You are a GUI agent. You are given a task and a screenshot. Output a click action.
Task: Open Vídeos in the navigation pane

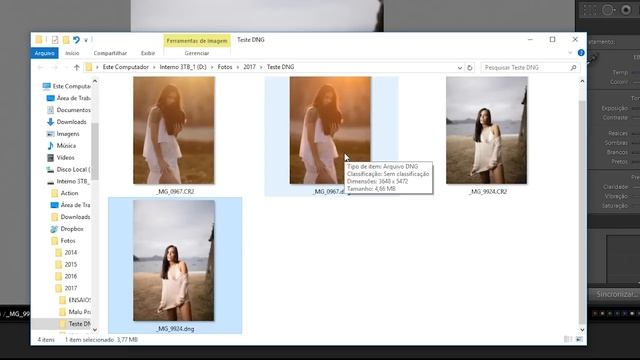click(x=61, y=157)
